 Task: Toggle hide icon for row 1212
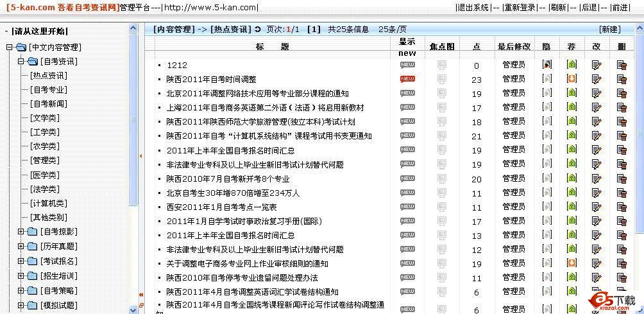coord(547,64)
